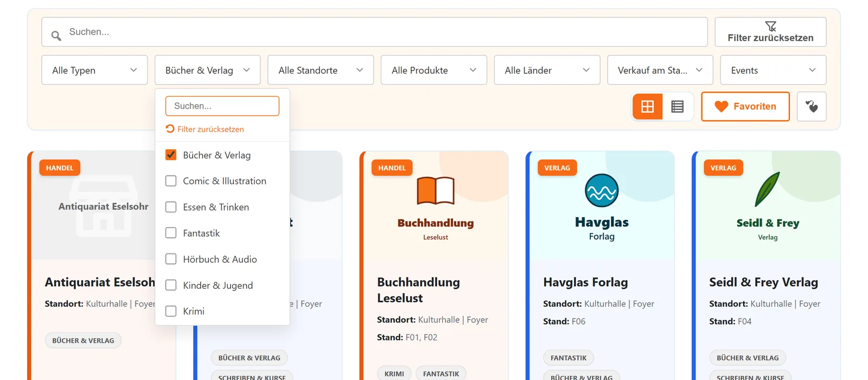
Task: Expand the Alle Produkte dropdown
Action: tap(434, 70)
